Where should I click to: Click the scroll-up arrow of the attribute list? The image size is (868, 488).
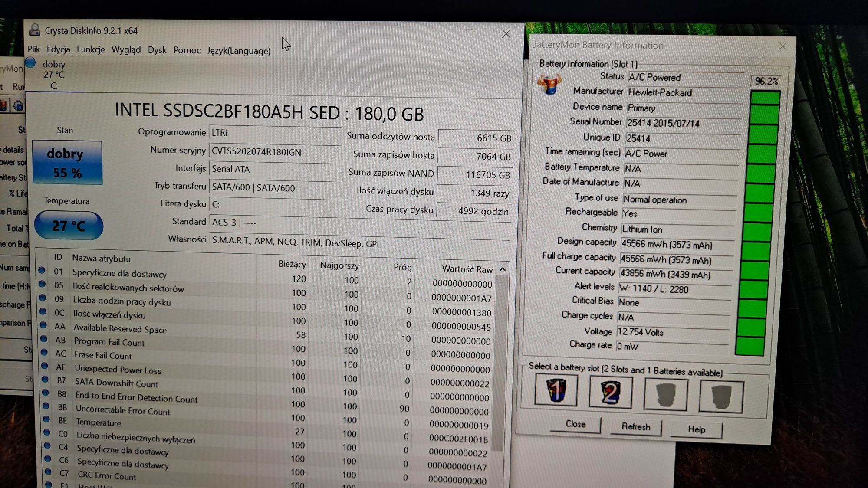coord(503,269)
